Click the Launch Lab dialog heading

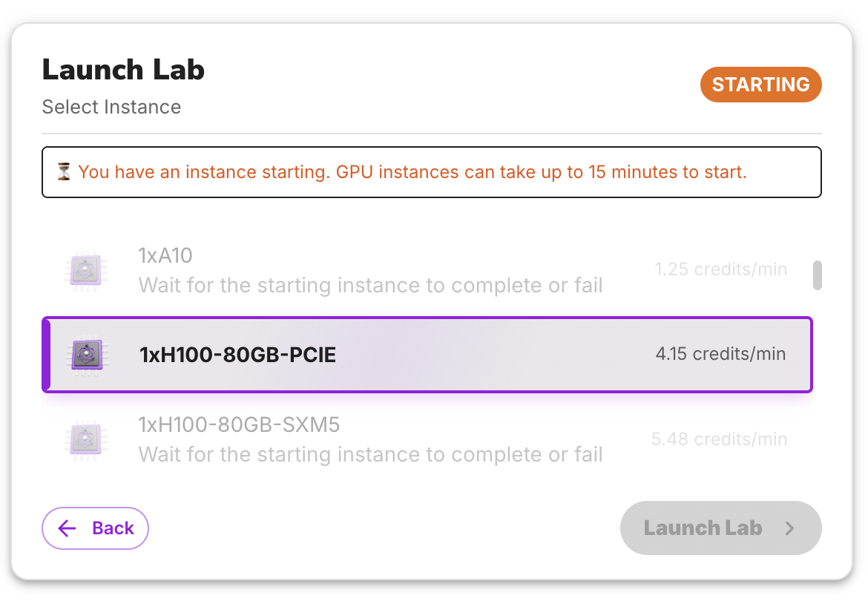click(123, 70)
